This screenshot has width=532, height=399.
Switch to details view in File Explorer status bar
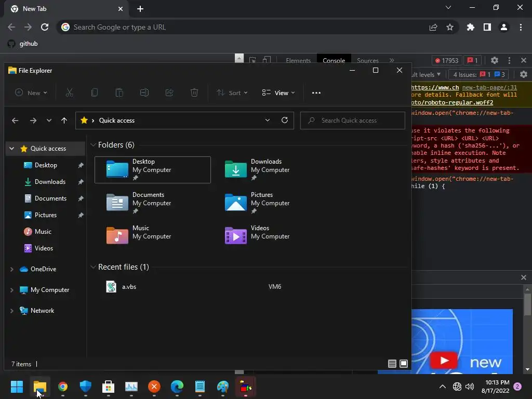(392, 364)
